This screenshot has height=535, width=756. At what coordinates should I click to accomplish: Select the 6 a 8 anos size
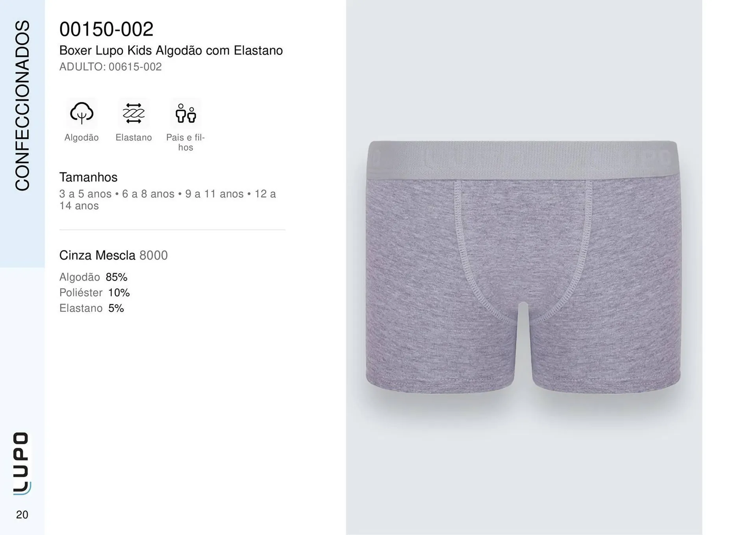click(148, 194)
